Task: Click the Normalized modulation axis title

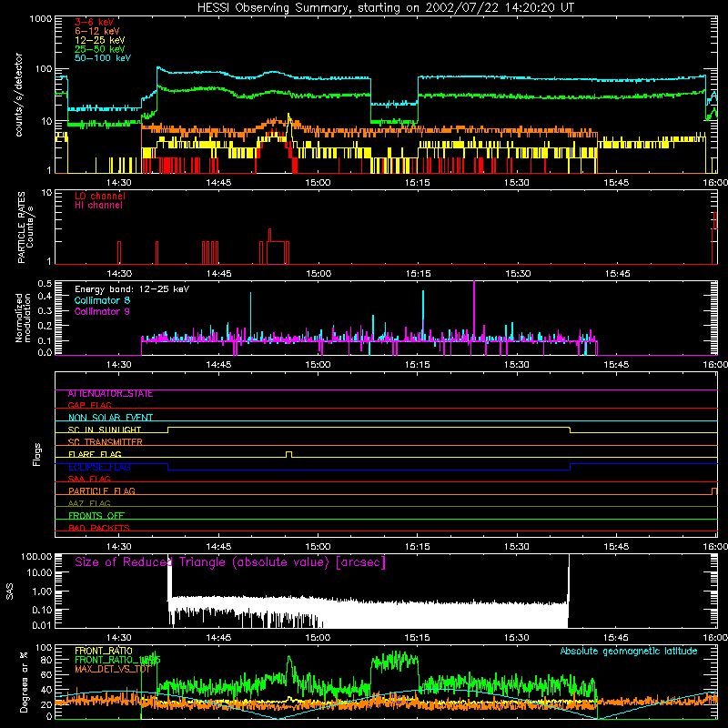Action: (x=23, y=318)
